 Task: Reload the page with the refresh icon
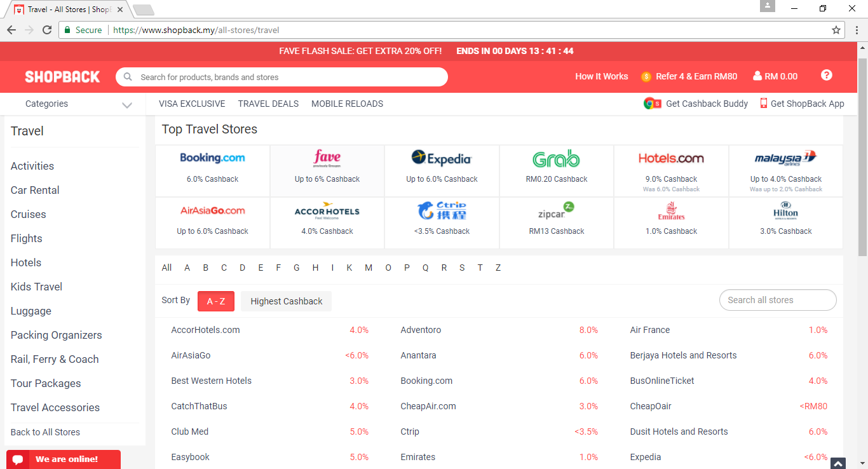[x=47, y=30]
